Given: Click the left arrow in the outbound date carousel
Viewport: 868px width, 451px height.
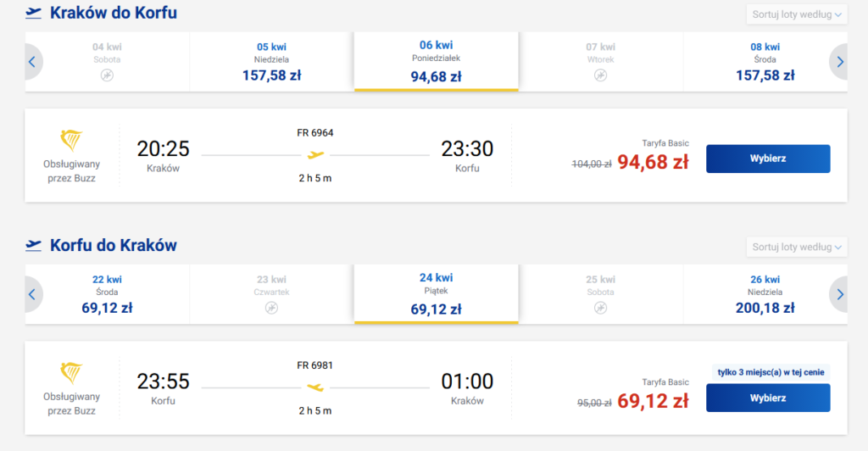Looking at the screenshot, I should tap(32, 62).
